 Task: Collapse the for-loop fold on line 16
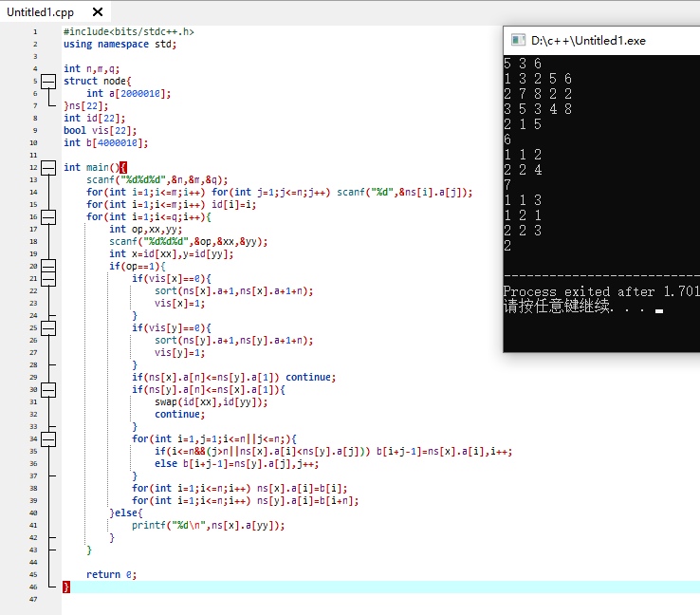coord(48,217)
